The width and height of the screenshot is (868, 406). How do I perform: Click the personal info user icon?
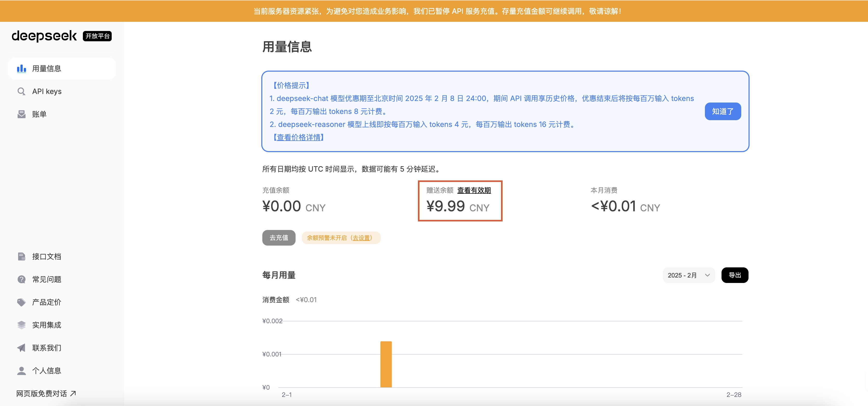21,371
